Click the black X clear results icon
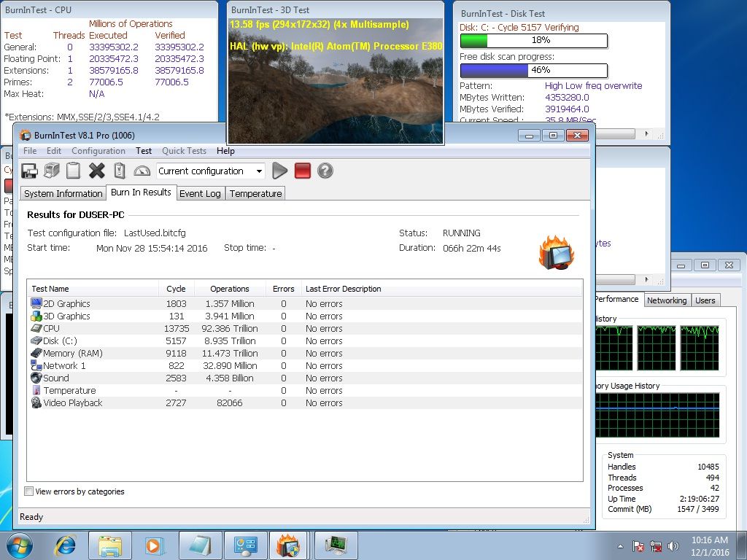 coord(97,171)
